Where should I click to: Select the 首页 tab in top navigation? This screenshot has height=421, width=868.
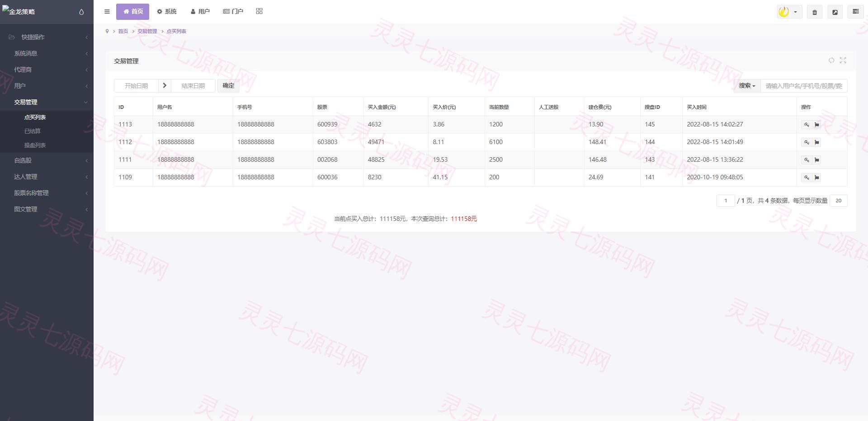(x=132, y=12)
